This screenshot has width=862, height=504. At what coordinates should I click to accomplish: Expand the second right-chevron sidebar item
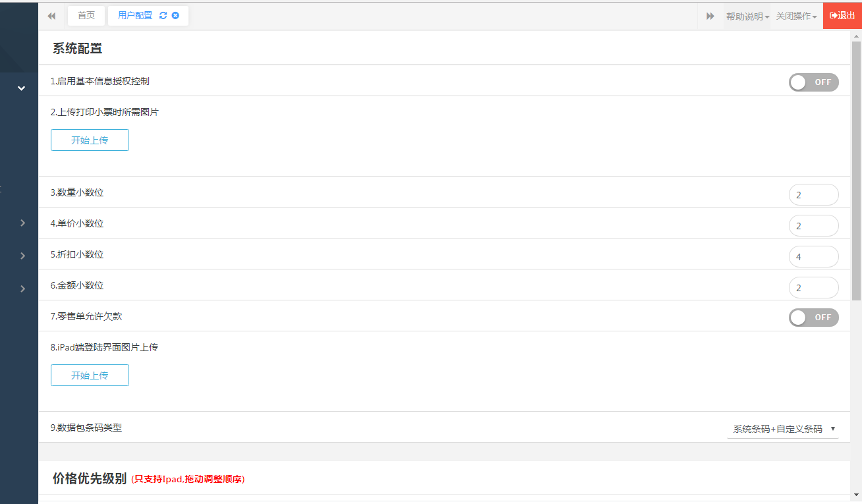click(x=22, y=256)
